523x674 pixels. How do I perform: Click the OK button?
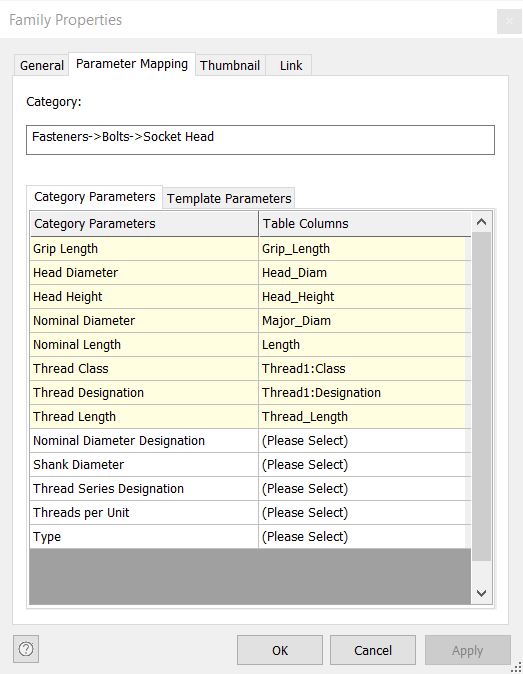[x=280, y=650]
